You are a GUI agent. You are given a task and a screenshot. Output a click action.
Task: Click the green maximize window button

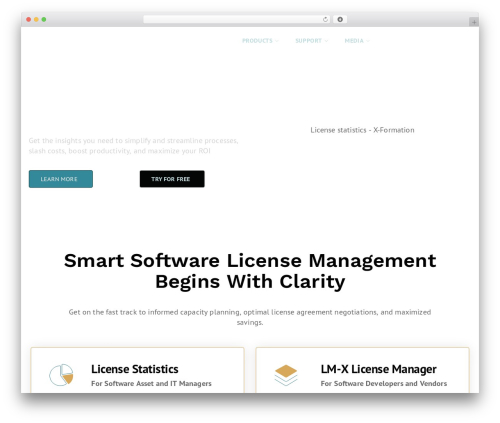44,19
